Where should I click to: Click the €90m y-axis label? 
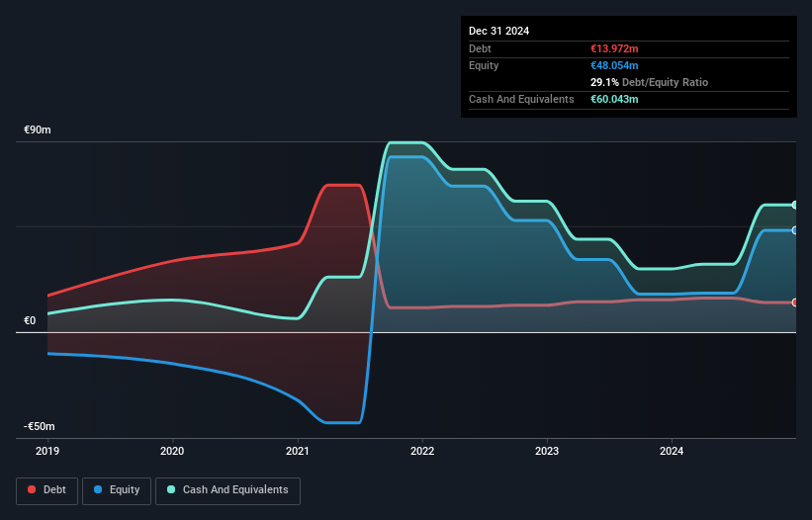click(38, 130)
